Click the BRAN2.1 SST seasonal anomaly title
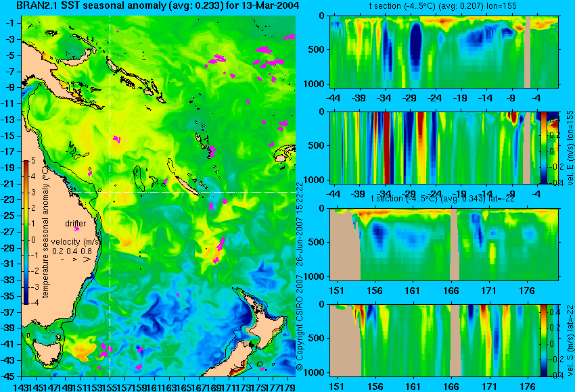 pos(158,5)
